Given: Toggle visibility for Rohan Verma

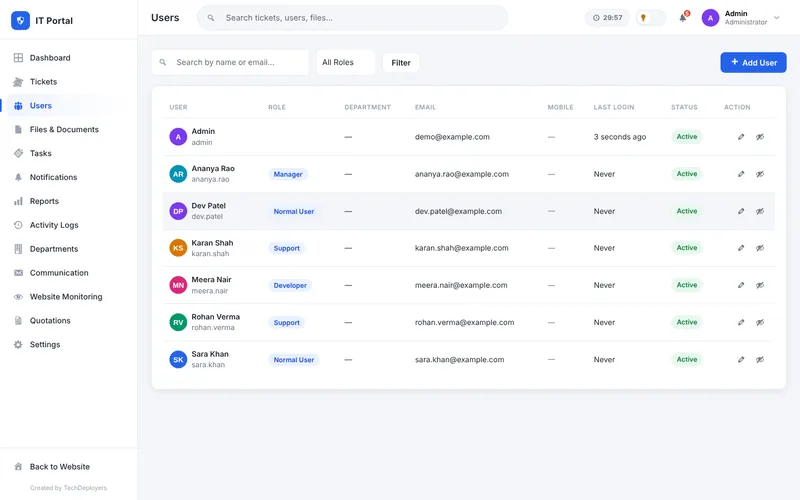Looking at the screenshot, I should click(760, 322).
